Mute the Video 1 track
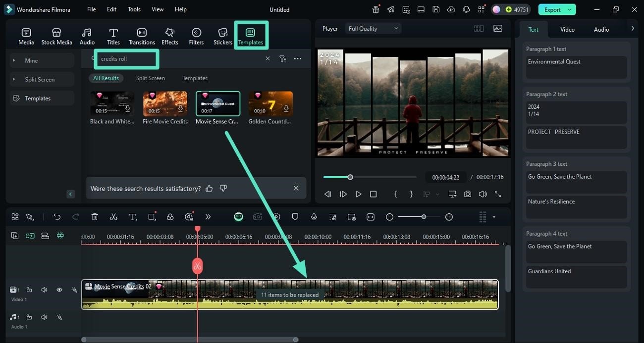This screenshot has width=644, height=343. click(44, 290)
